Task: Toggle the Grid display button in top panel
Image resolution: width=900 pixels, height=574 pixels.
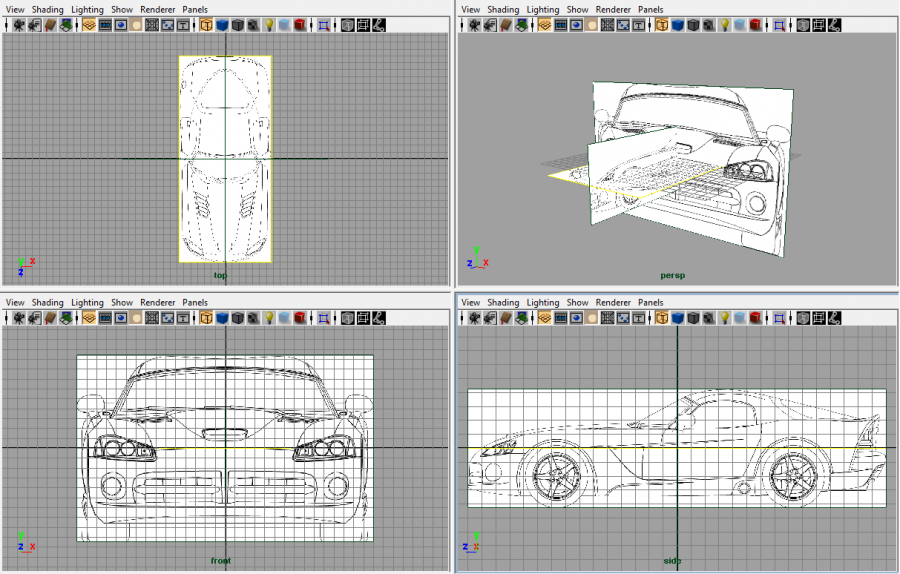Action: coord(89,25)
